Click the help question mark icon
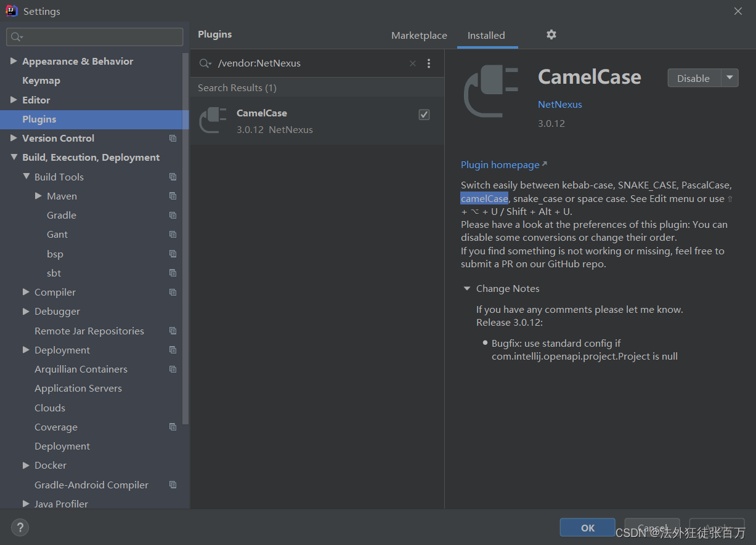756x545 pixels. (20, 527)
